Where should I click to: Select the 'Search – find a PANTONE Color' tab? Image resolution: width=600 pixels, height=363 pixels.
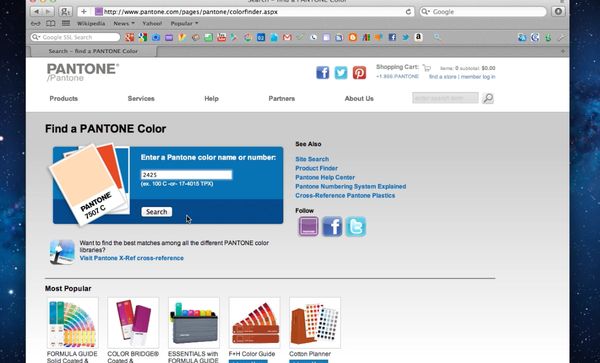[93, 51]
